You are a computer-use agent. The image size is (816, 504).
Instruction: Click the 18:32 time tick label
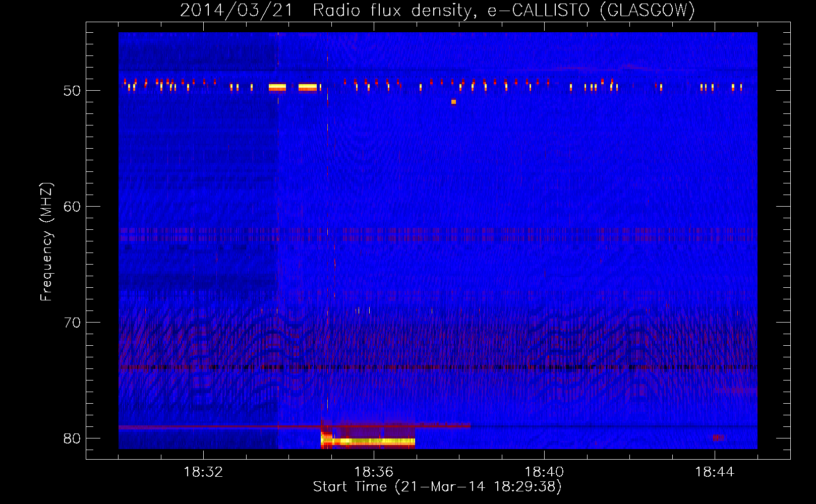pos(203,472)
